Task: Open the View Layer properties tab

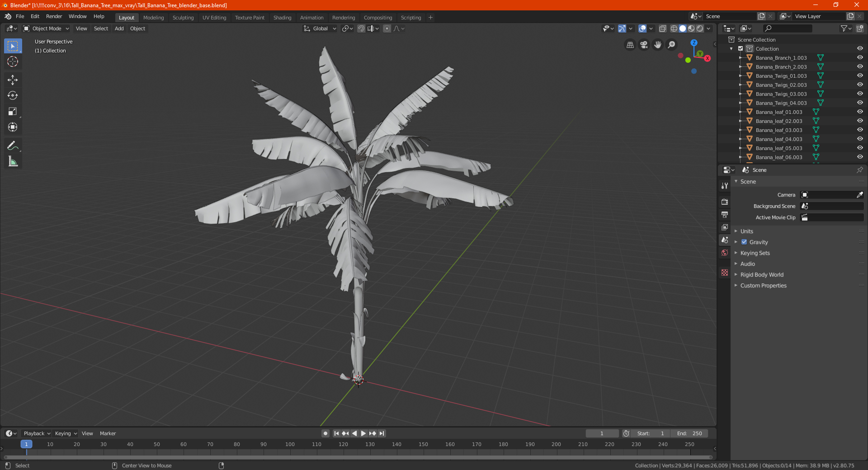Action: coord(725,227)
